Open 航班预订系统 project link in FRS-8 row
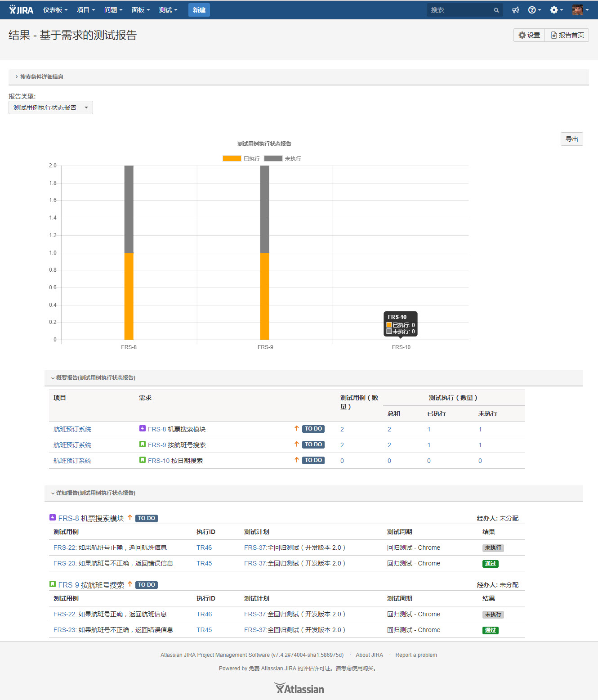598x700 pixels. (x=72, y=429)
